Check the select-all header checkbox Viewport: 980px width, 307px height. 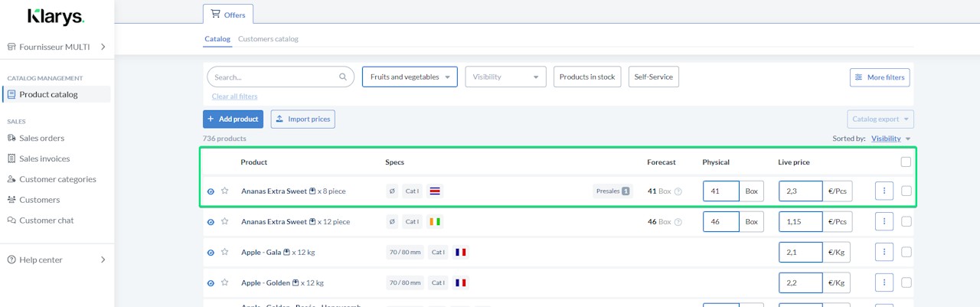(x=906, y=162)
